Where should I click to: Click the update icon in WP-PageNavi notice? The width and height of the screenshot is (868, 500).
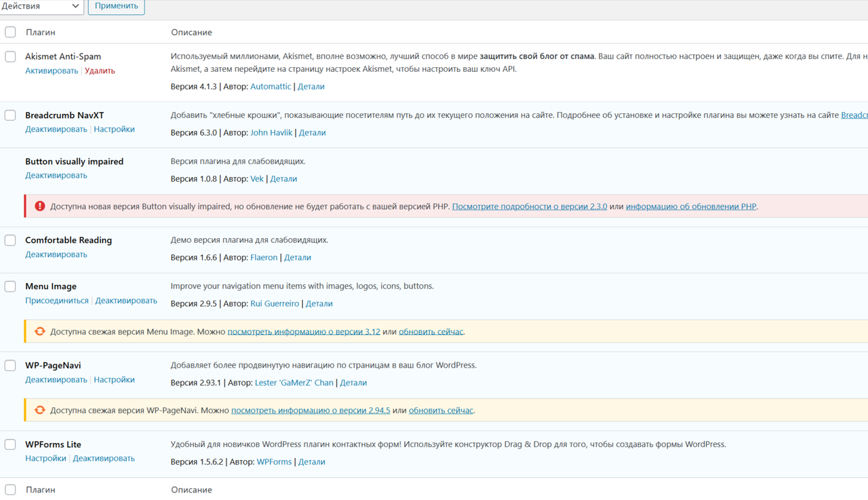(40, 410)
